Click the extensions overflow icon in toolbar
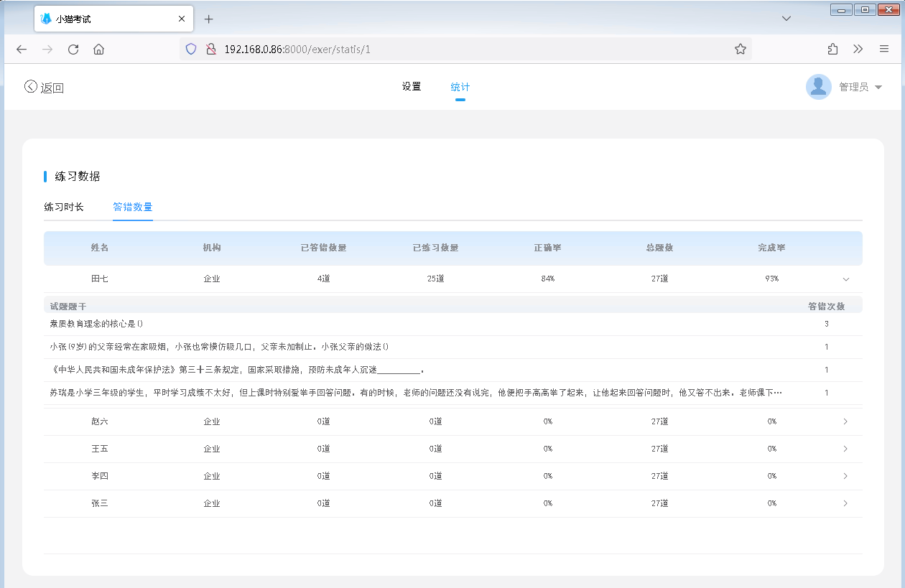 pos(858,50)
